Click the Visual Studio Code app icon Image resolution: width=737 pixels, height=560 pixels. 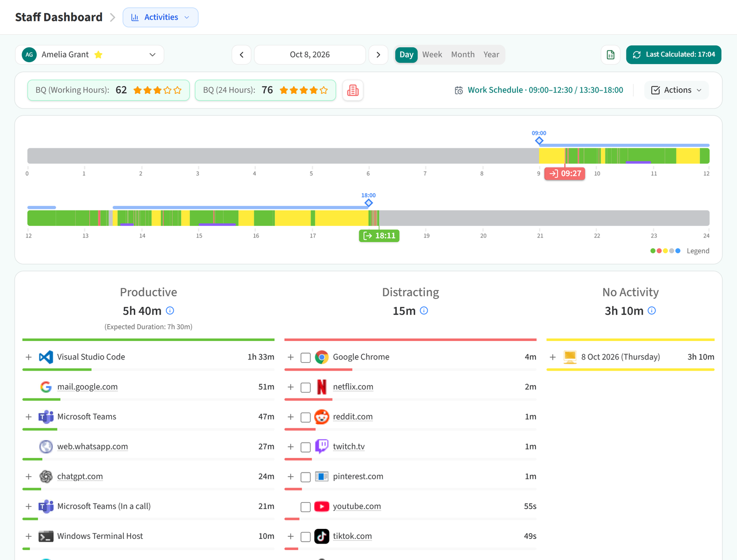tap(46, 357)
